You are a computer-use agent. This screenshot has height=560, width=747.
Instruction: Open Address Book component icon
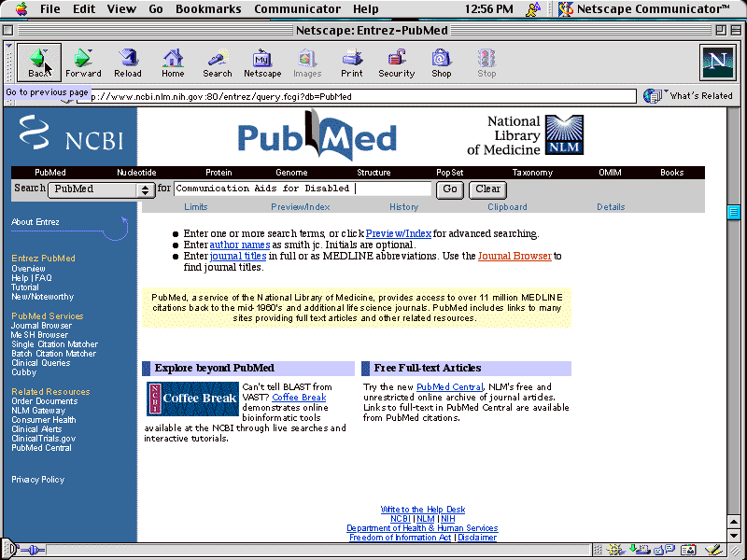(x=688, y=551)
